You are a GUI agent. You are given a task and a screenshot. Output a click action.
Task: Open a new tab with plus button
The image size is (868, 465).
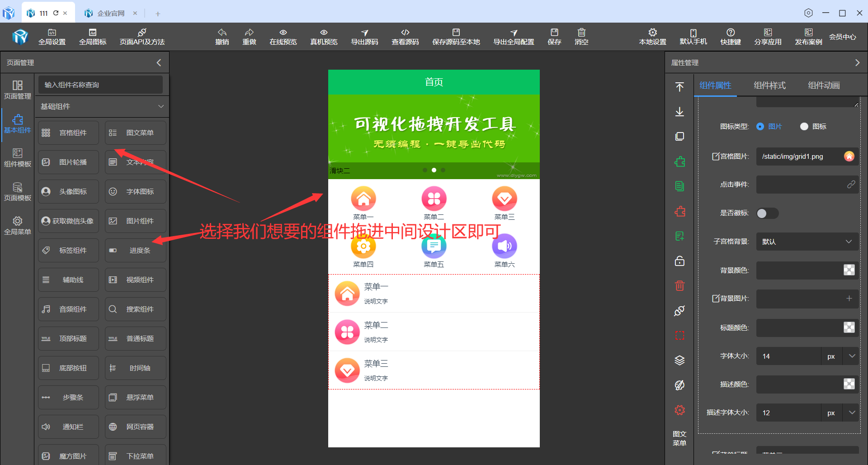click(158, 14)
